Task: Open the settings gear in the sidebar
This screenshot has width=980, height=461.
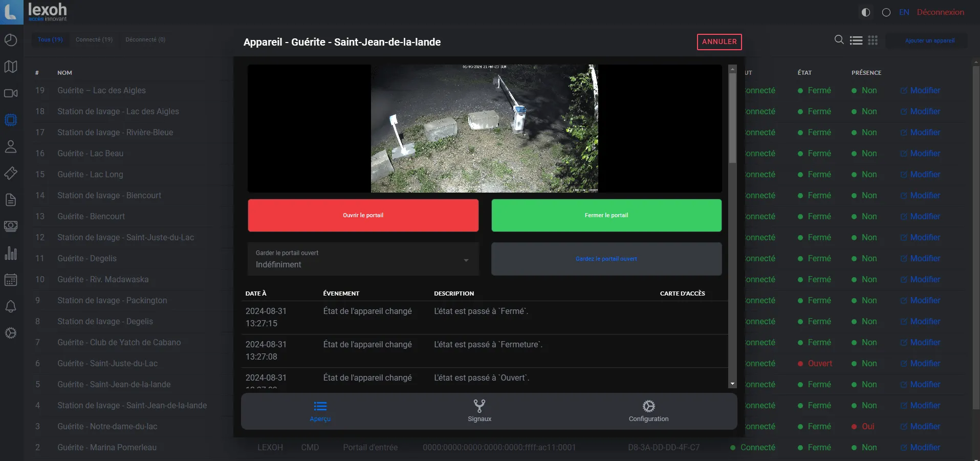Action: (10, 333)
